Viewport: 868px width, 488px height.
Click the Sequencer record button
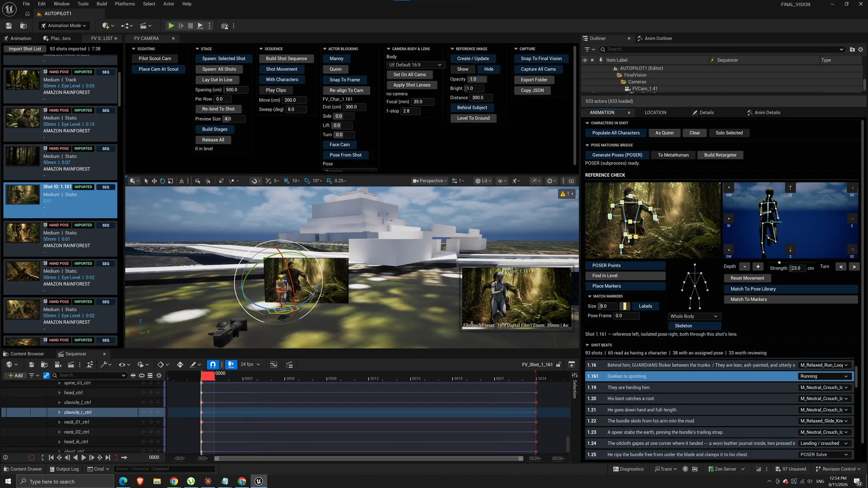coord(31,458)
